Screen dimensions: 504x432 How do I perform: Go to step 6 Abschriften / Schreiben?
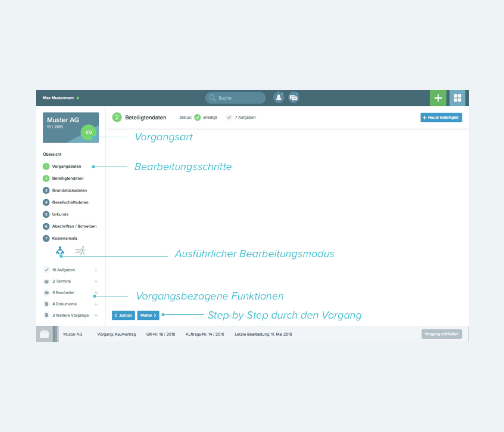click(x=70, y=226)
